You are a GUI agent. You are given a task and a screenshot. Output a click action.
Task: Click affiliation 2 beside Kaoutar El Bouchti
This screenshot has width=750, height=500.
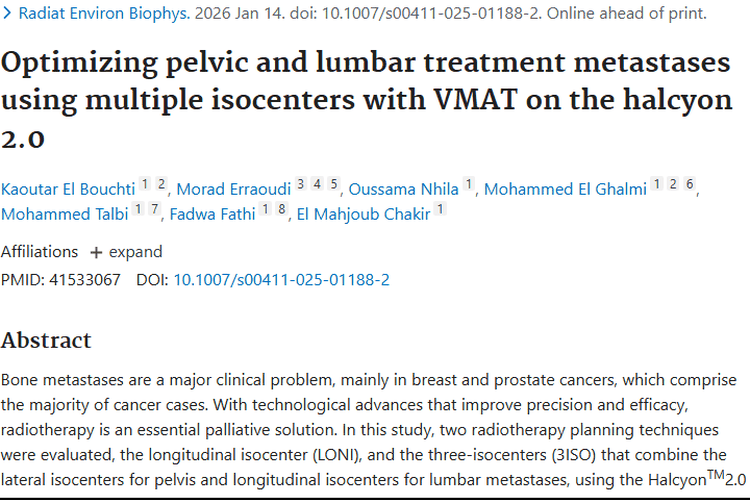[x=162, y=184]
